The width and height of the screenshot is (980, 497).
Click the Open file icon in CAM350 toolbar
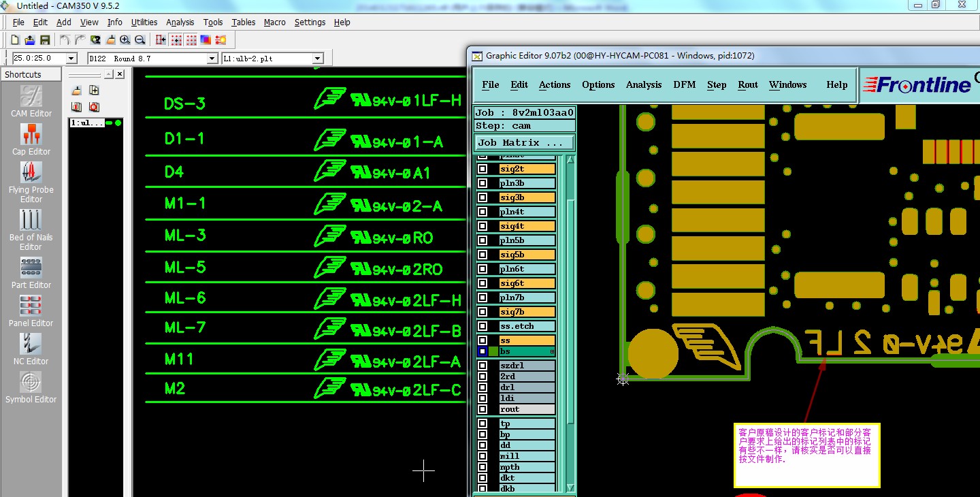point(30,40)
